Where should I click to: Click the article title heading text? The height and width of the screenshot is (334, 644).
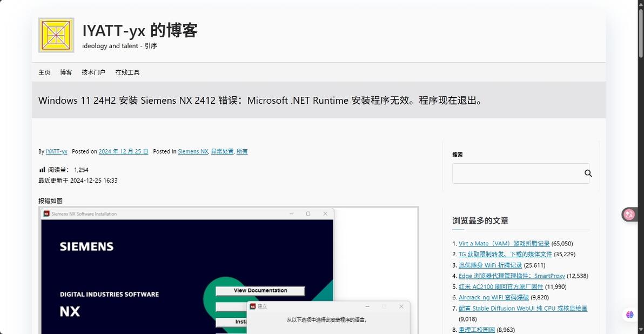pyautogui.click(x=260, y=100)
